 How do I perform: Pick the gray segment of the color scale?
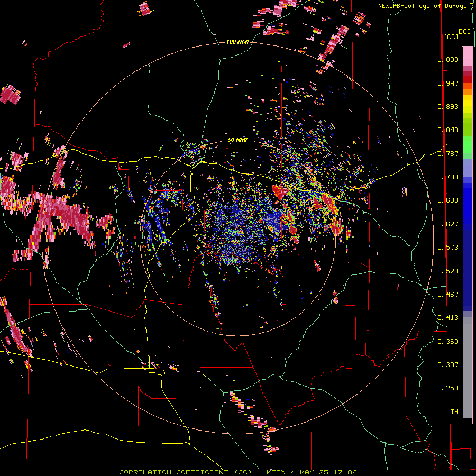pyautogui.click(x=467, y=368)
